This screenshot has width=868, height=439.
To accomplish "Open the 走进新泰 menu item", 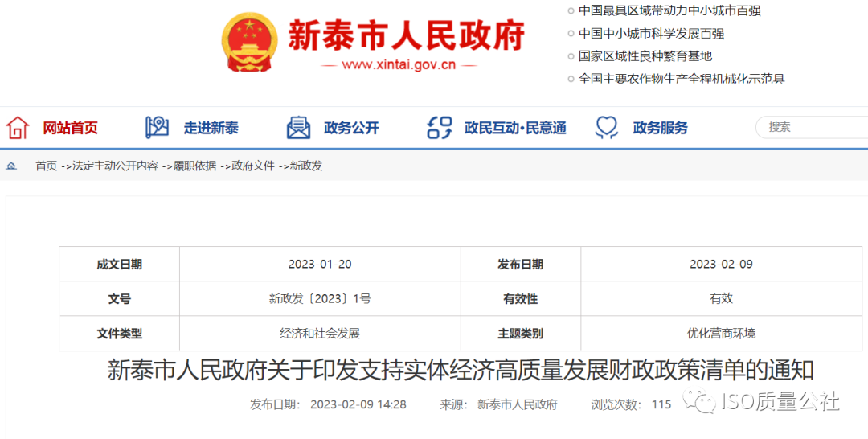I will click(x=211, y=129).
